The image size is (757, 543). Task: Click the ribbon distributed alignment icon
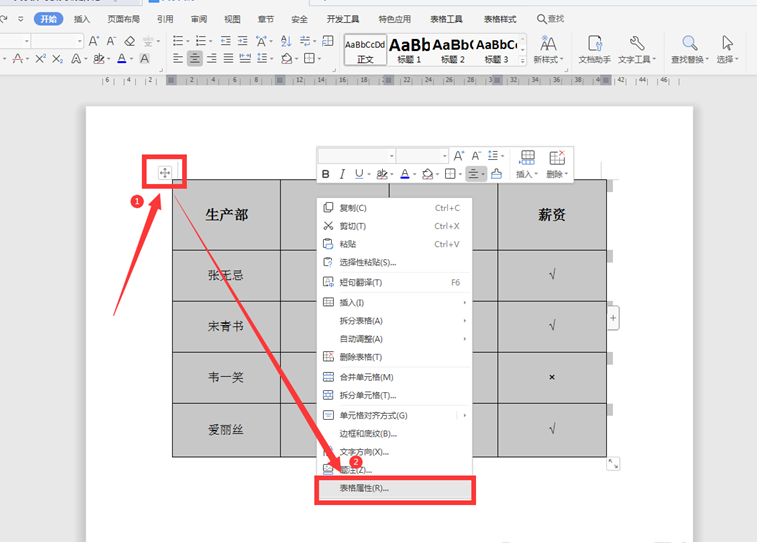pos(245,59)
